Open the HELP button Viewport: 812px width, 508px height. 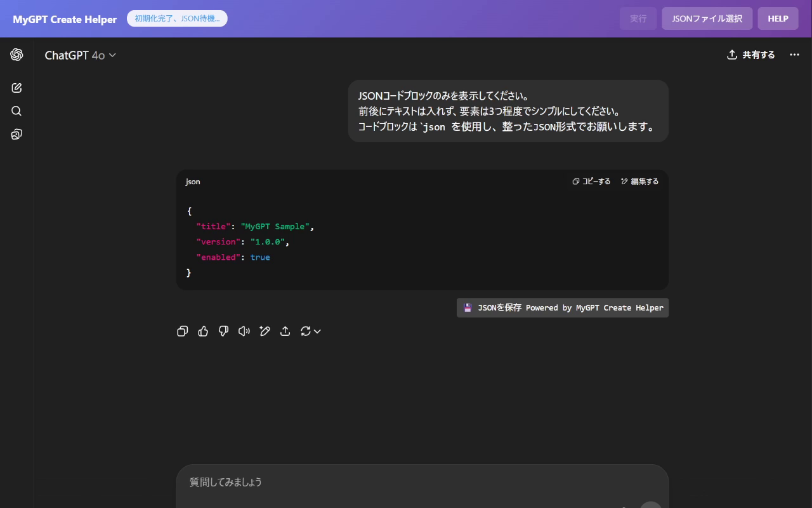pos(778,18)
